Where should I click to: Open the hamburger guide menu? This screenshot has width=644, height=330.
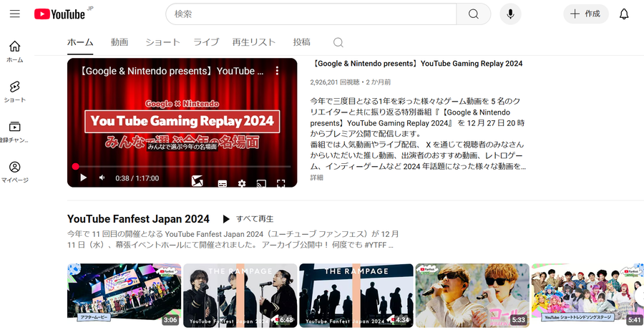(x=15, y=14)
